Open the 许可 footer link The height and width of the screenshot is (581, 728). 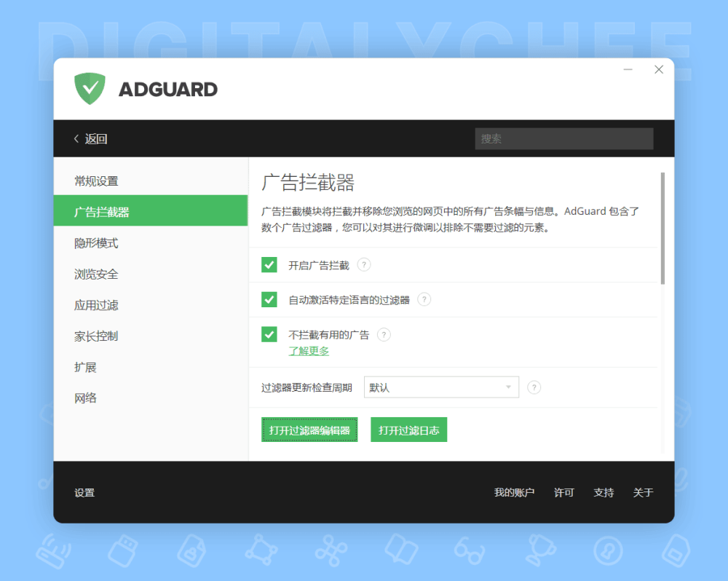(563, 492)
